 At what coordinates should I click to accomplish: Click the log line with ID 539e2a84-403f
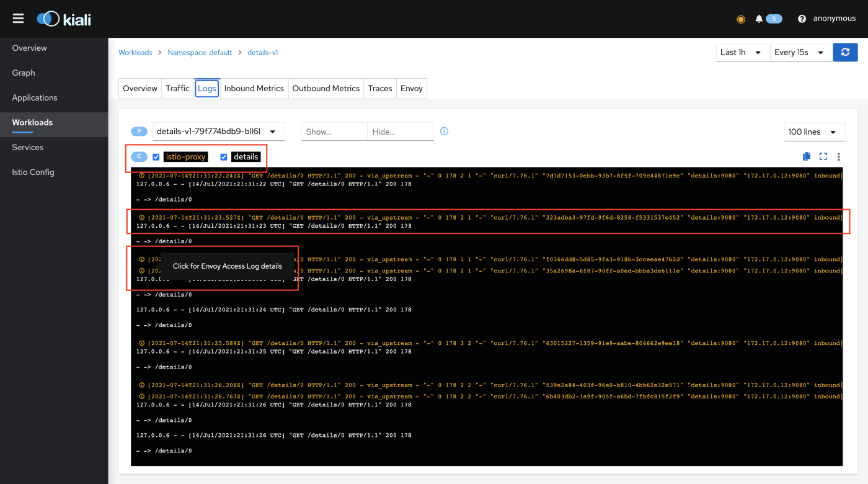pyautogui.click(x=490, y=385)
